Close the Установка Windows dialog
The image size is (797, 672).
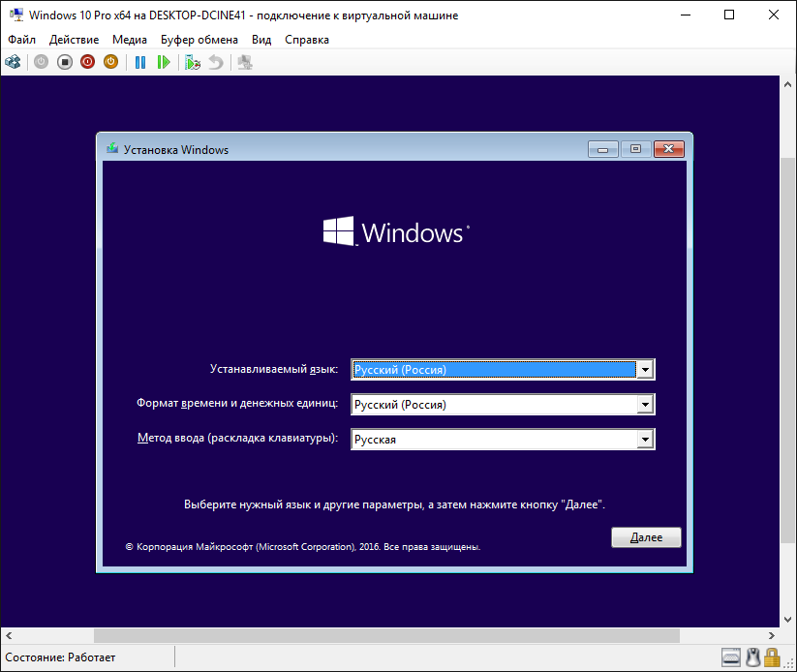(x=669, y=149)
